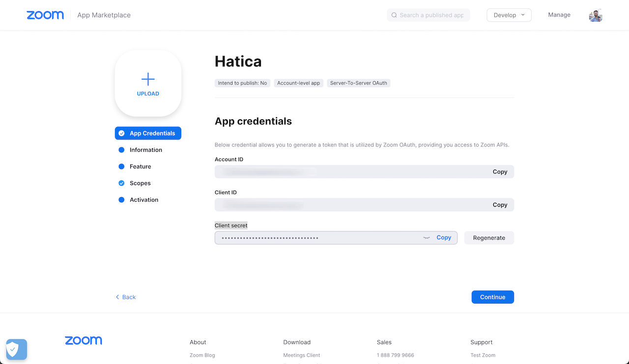
Task: Click the Intend to publish: No tag
Action: tap(243, 83)
